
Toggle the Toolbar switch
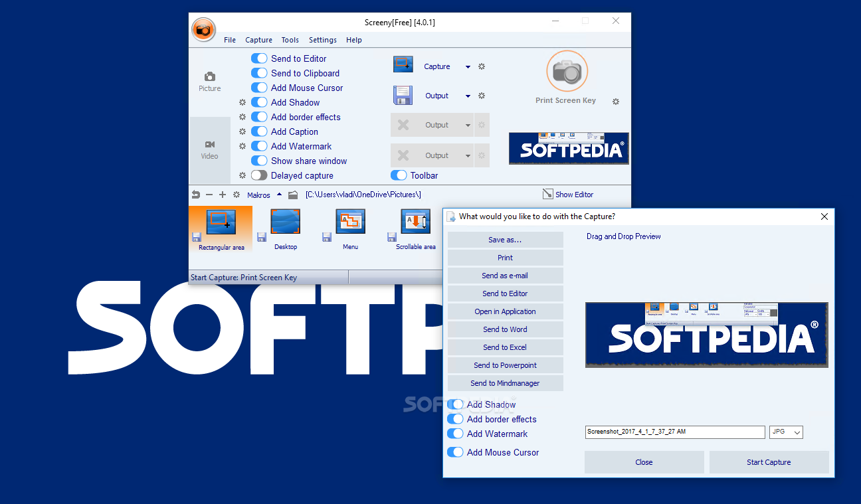coord(399,175)
